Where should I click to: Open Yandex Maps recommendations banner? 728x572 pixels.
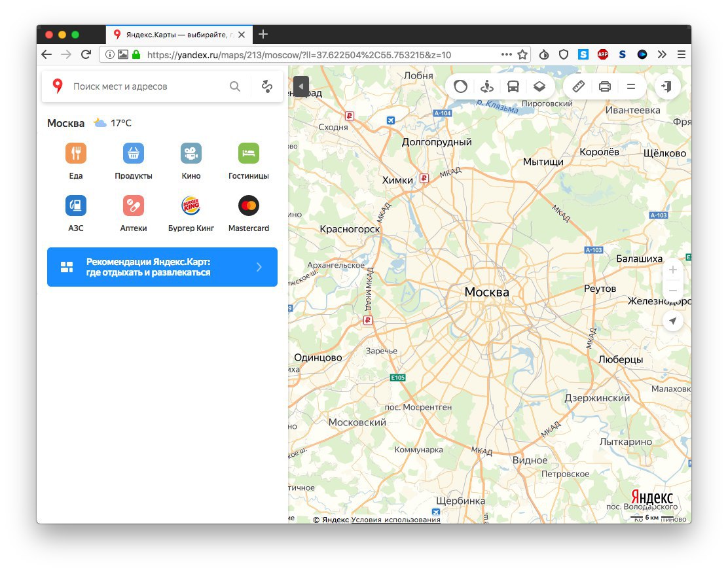[162, 267]
